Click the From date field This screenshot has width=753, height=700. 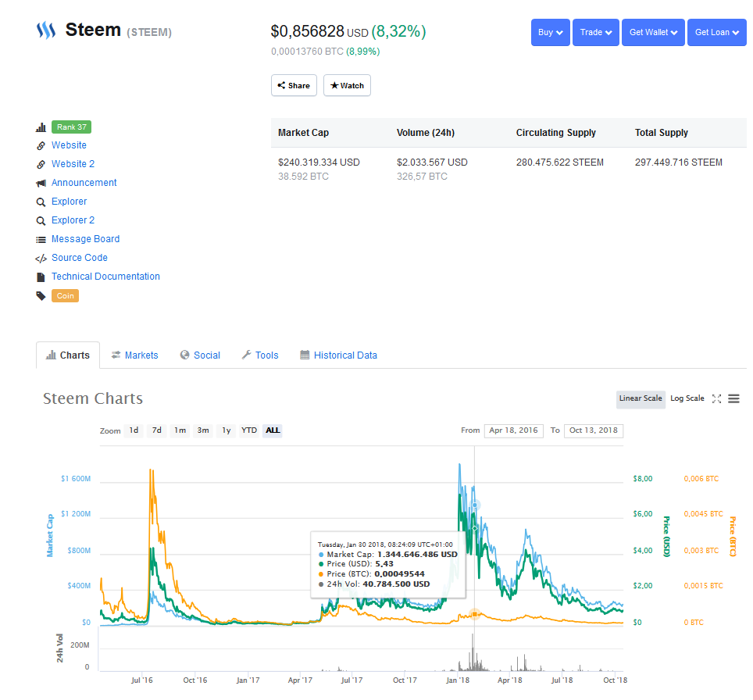tap(514, 430)
